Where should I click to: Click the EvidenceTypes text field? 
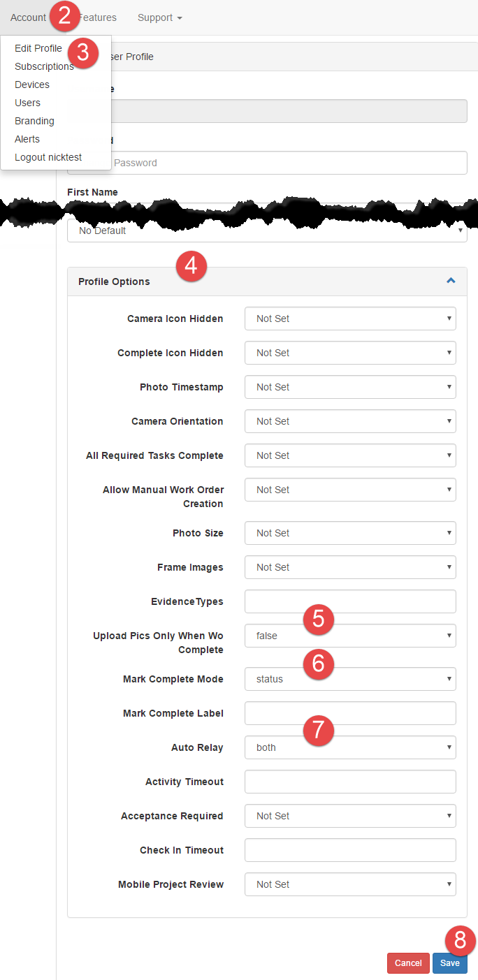pos(350,601)
